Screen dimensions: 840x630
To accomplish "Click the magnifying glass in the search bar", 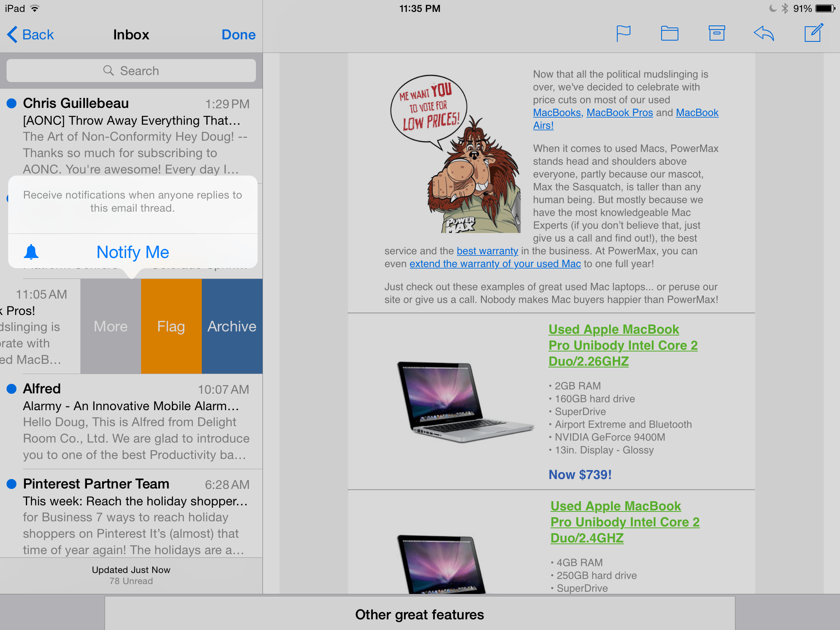I will point(110,71).
